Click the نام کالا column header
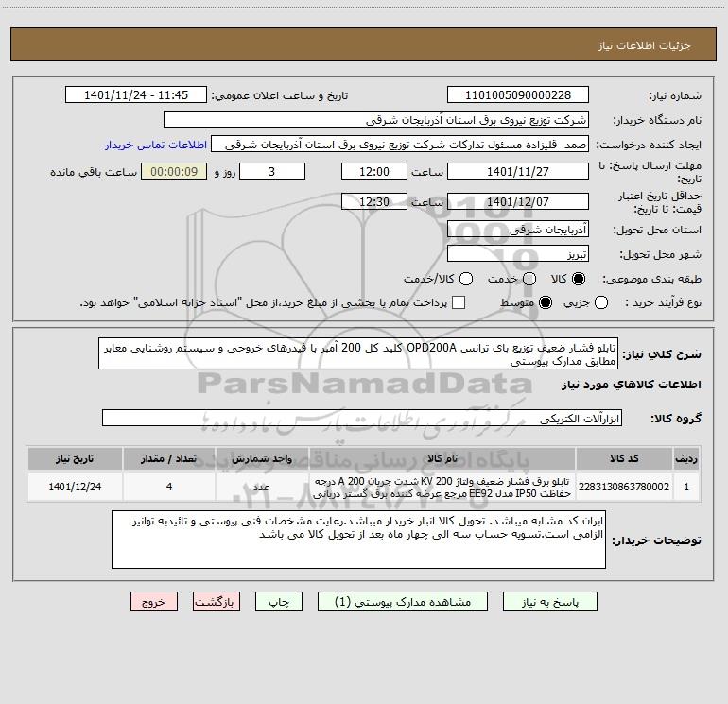Viewport: 728px width, 704px height. pyautogui.click(x=442, y=459)
